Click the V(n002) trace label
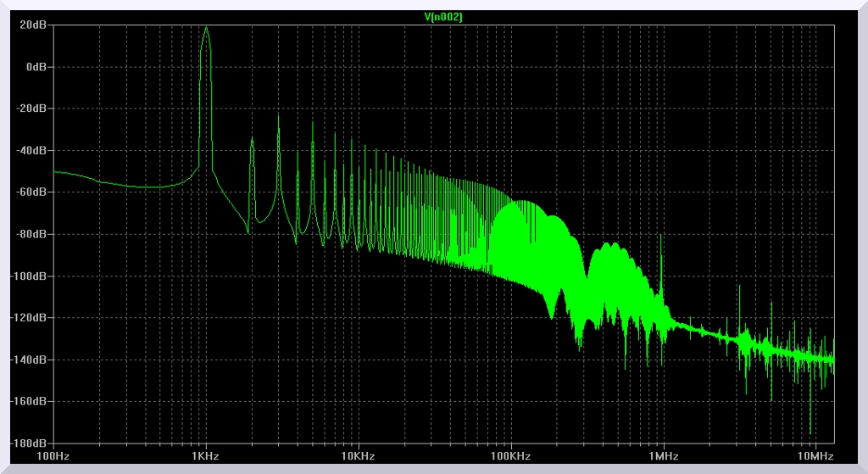This screenshot has width=868, height=474. [x=443, y=17]
